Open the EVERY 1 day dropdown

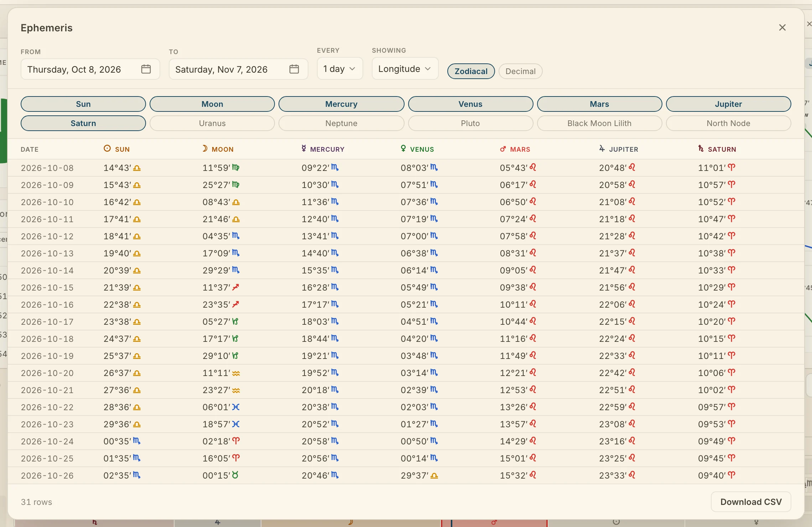click(340, 68)
